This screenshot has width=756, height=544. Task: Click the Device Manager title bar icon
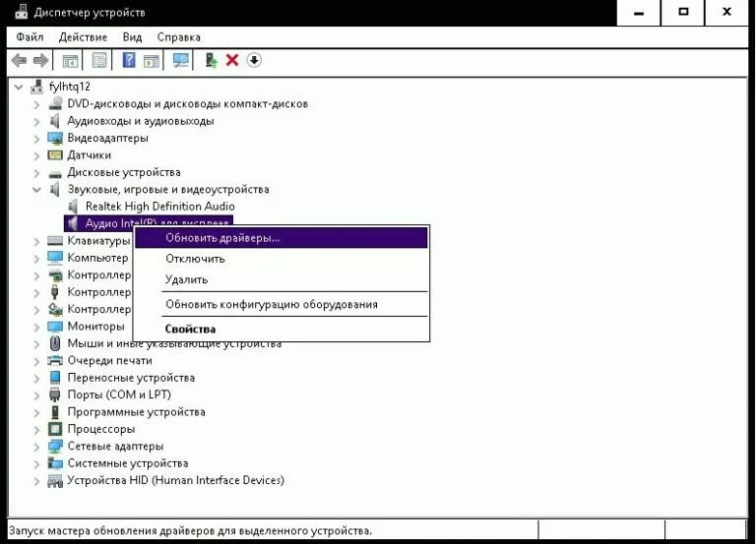click(x=22, y=12)
